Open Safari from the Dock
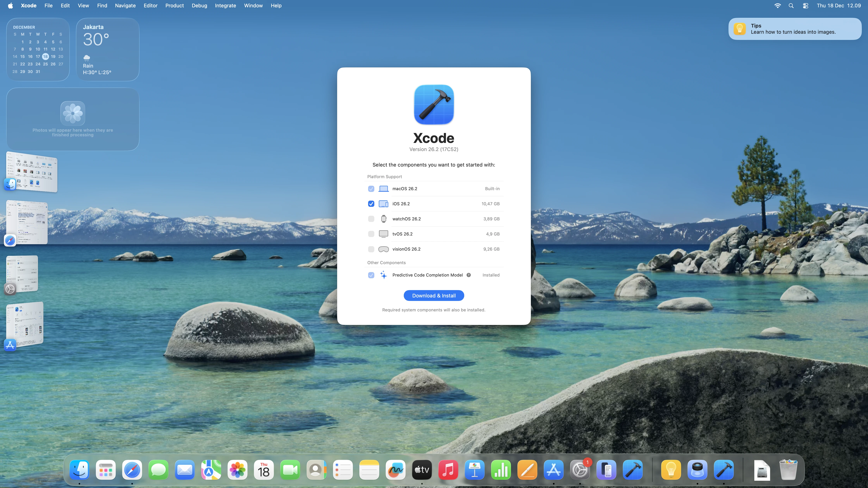The width and height of the screenshot is (868, 488). click(132, 470)
